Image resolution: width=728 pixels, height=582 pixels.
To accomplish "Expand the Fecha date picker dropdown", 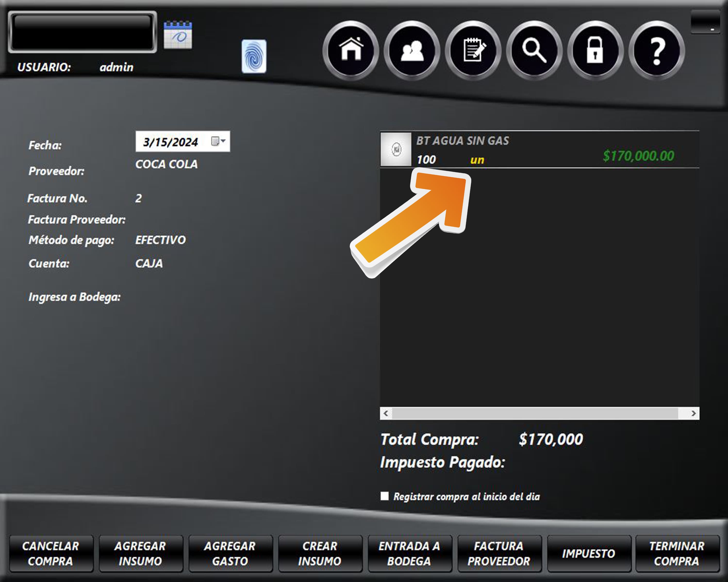I will tap(218, 141).
